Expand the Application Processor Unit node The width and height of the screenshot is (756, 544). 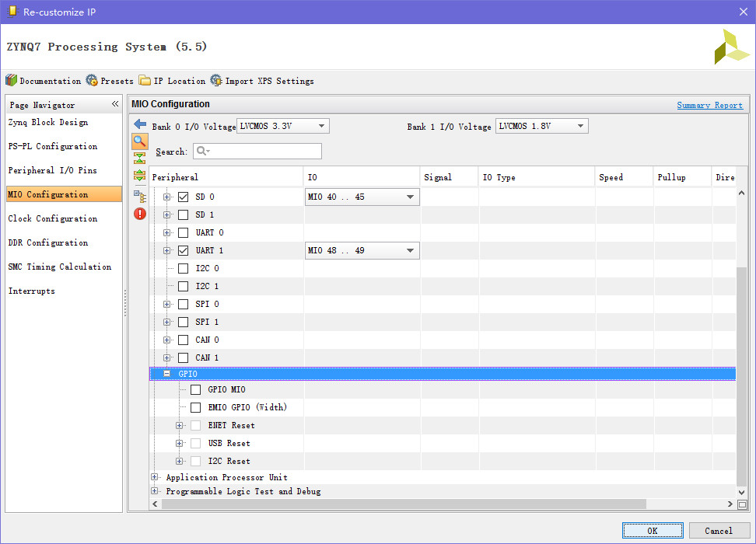pos(154,477)
